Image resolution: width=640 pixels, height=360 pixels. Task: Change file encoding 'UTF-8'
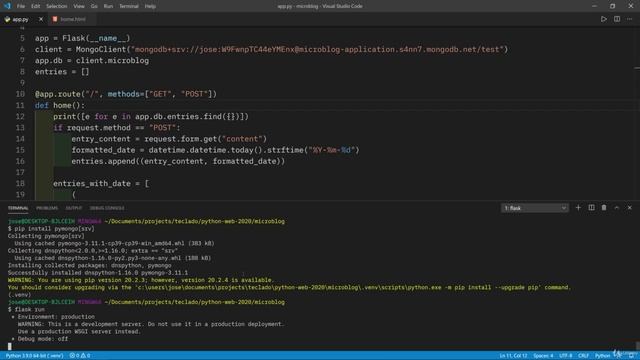click(x=566, y=356)
